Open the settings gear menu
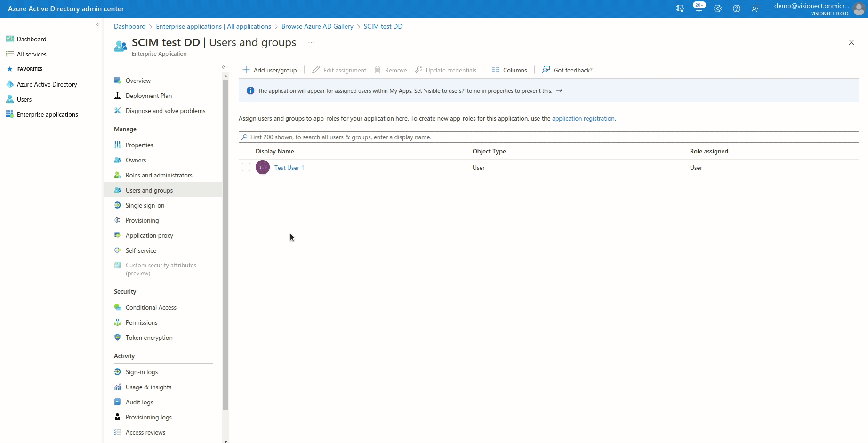868x443 pixels. click(717, 8)
